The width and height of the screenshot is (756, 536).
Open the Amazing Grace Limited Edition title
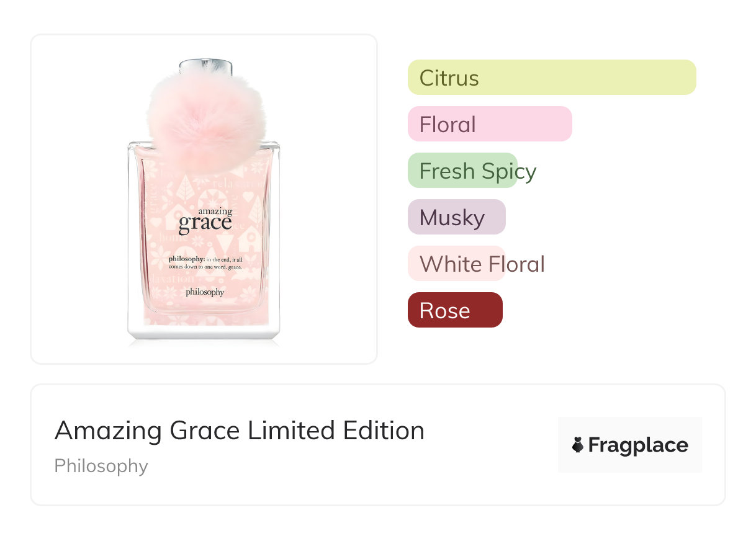[239, 431]
